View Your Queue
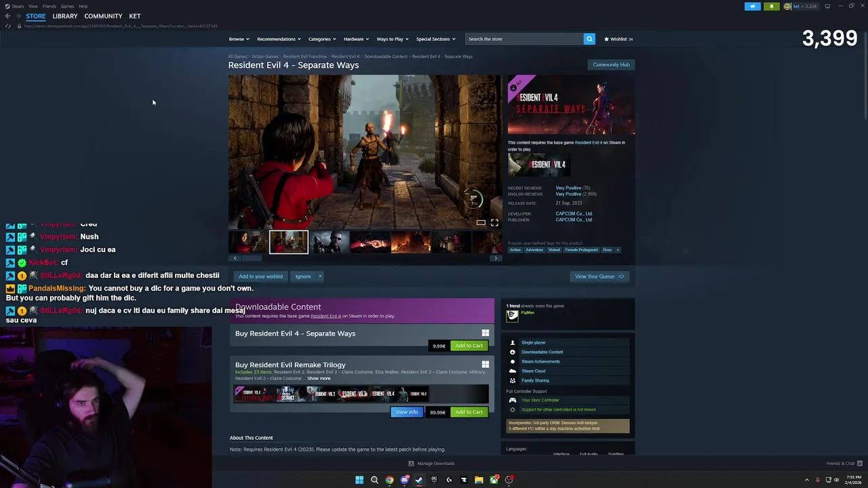This screenshot has height=488, width=868. coord(599,277)
